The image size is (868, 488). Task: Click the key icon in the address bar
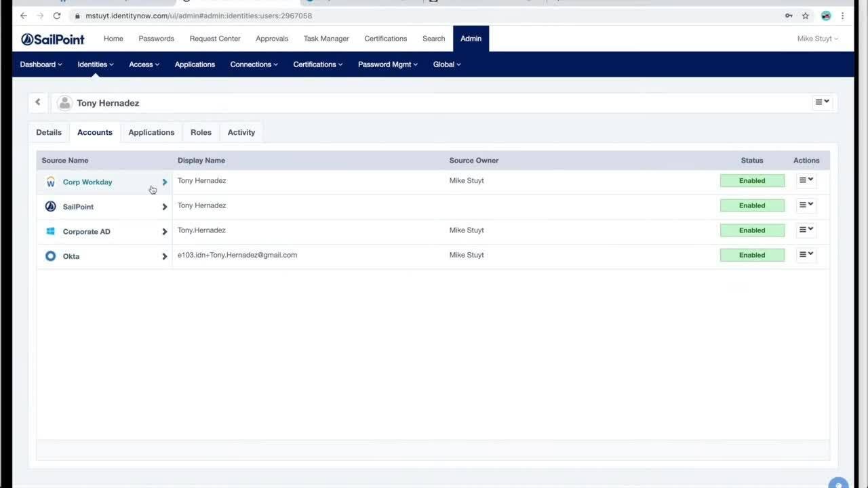[x=789, y=16]
